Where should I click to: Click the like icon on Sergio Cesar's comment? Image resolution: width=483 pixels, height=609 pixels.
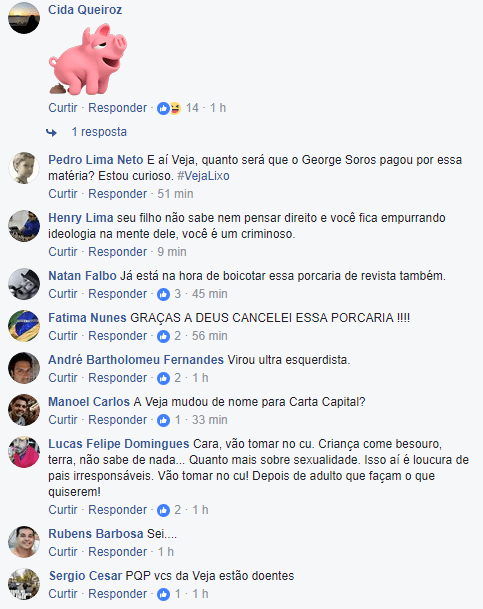pos(163,594)
